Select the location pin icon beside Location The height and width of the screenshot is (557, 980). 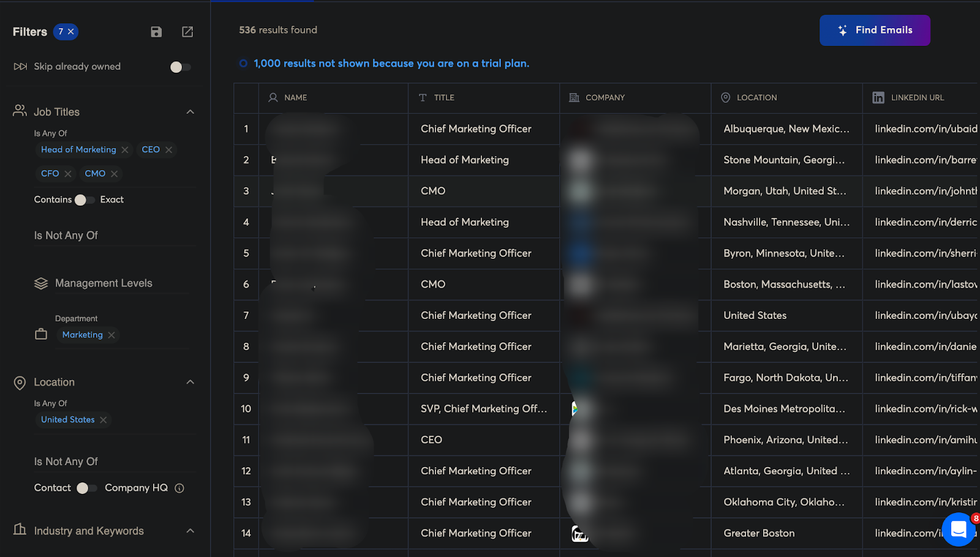point(18,382)
